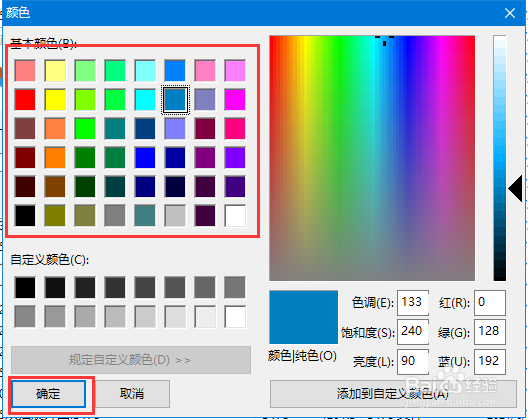Select the navy blue swatch in third row
The width and height of the screenshot is (528, 420).
145,129
